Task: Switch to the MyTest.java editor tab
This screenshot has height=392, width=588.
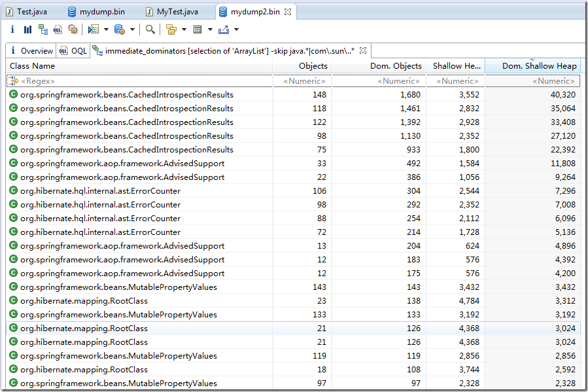Action: [172, 12]
